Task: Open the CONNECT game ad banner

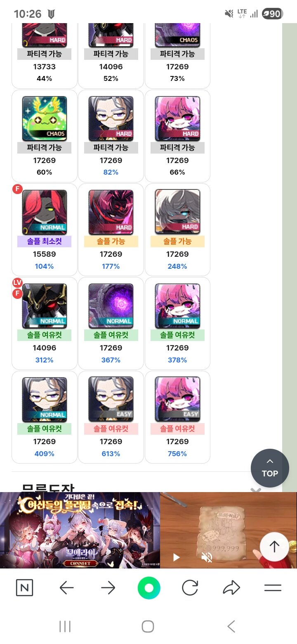Action: pyautogui.click(x=80, y=530)
